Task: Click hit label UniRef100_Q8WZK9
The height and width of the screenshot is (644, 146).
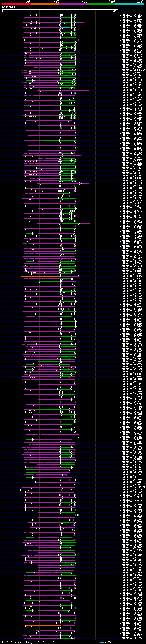Action: (x=131, y=329)
